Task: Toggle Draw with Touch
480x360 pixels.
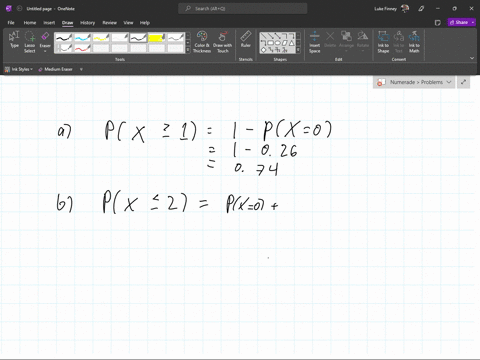Action: click(222, 42)
